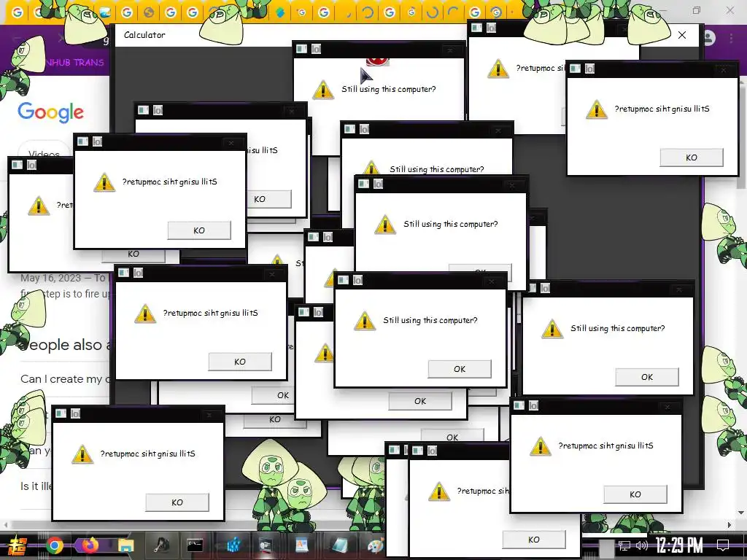Click the horizontal scrollbar's right arrow
The height and width of the screenshot is (560, 747).
pos(729,525)
